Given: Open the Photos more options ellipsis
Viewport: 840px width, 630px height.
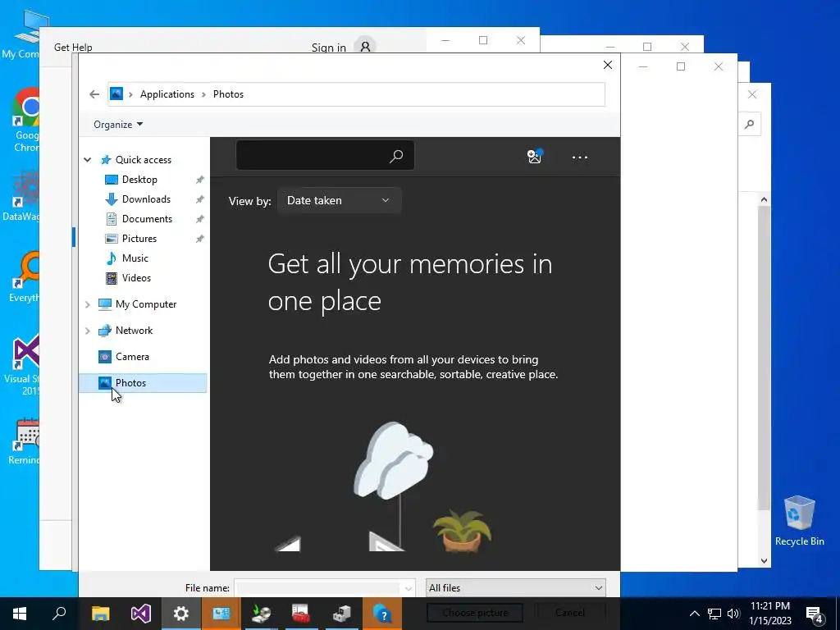Looking at the screenshot, I should [x=580, y=157].
